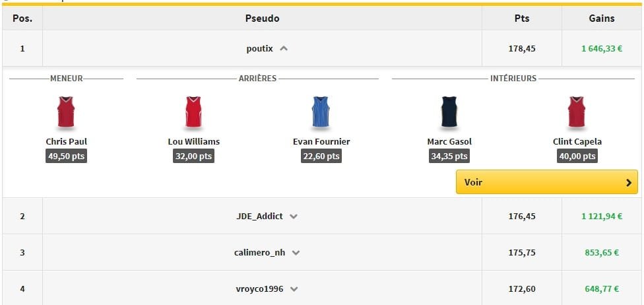
Task: Click Marc Gasol's dark navy jersey icon
Action: tap(449, 112)
